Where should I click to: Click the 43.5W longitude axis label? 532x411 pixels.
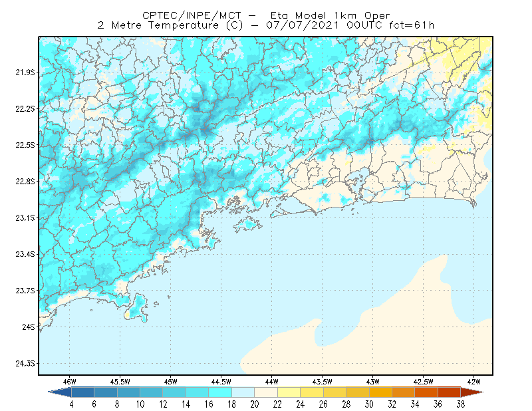322,382
